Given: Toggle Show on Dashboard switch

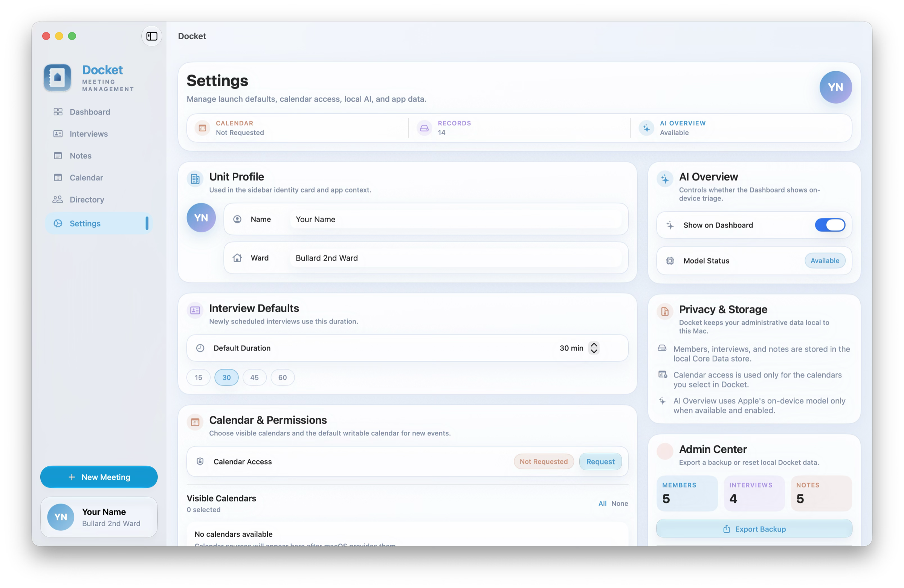Looking at the screenshot, I should point(830,225).
